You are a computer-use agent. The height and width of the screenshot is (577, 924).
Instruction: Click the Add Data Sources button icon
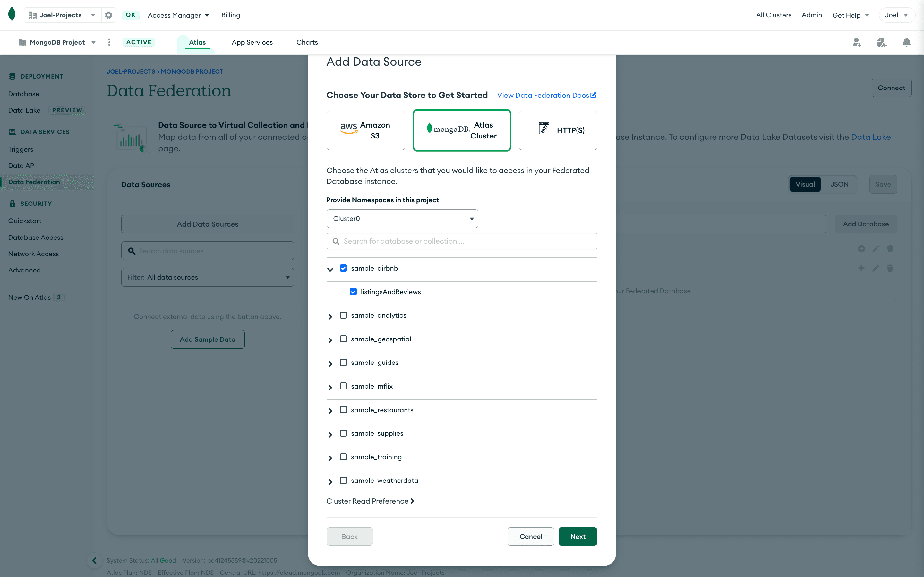(208, 224)
